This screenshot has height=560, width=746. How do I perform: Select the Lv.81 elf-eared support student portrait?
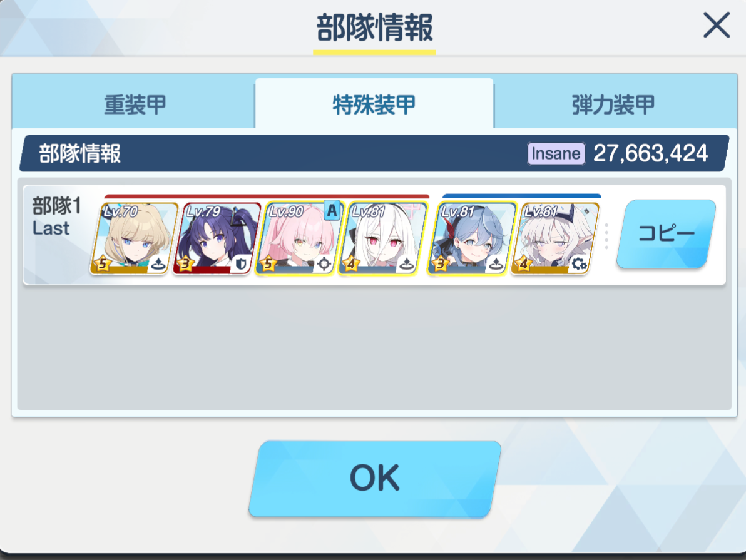[x=554, y=239]
